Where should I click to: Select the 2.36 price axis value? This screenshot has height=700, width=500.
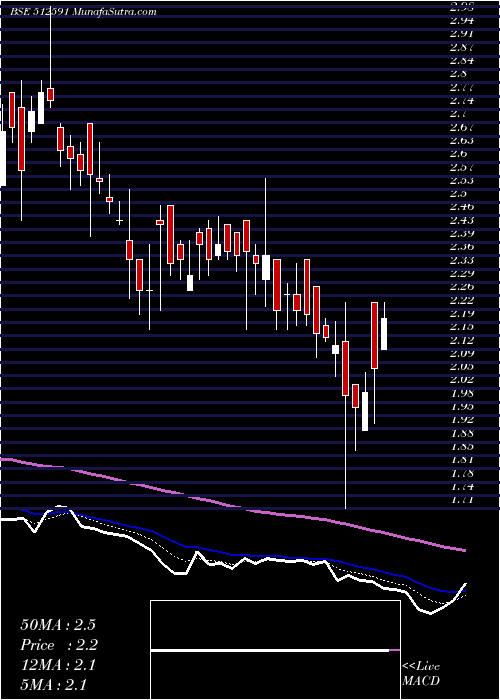pyautogui.click(x=461, y=247)
